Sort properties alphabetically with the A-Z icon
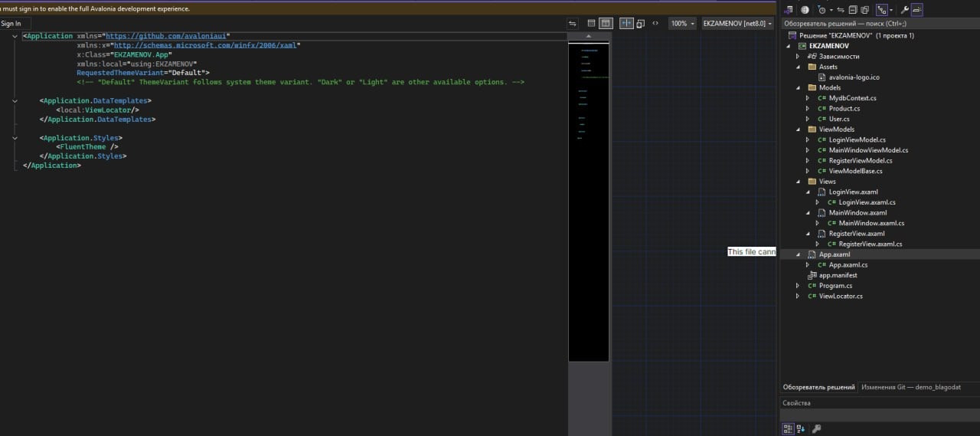 pyautogui.click(x=800, y=429)
